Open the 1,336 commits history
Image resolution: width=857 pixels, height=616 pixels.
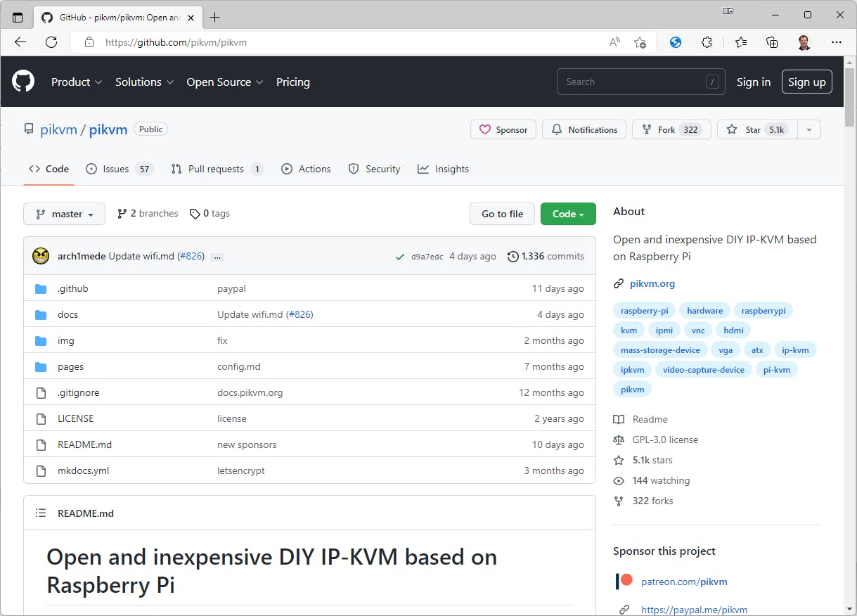pyautogui.click(x=546, y=257)
